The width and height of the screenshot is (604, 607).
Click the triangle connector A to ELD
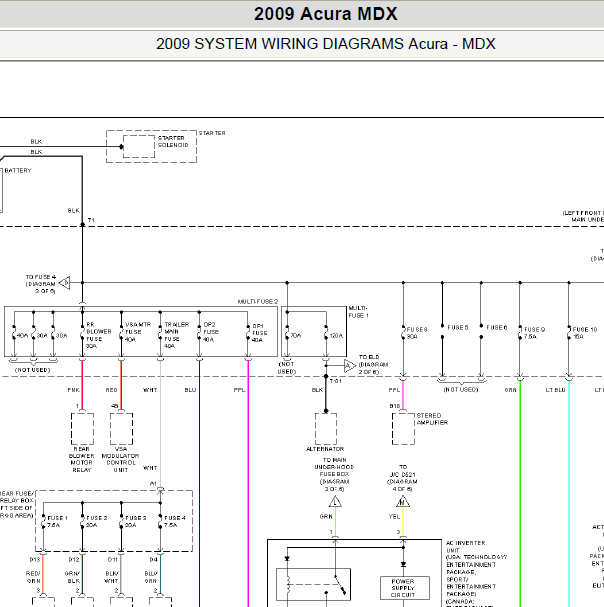point(350,365)
